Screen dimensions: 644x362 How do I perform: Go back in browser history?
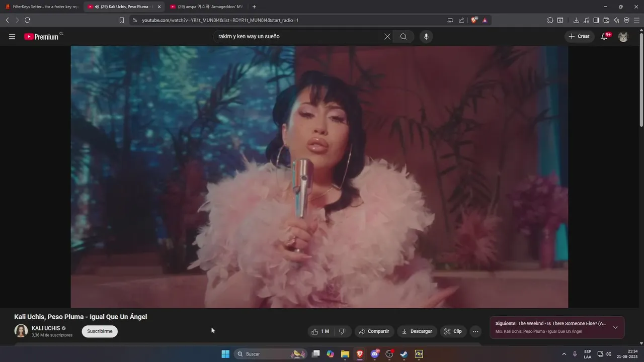point(7,20)
